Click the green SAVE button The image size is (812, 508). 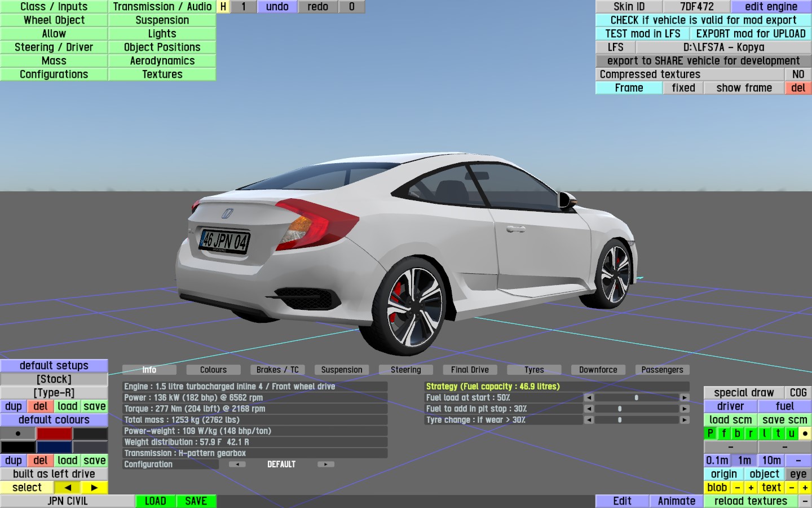pyautogui.click(x=196, y=501)
